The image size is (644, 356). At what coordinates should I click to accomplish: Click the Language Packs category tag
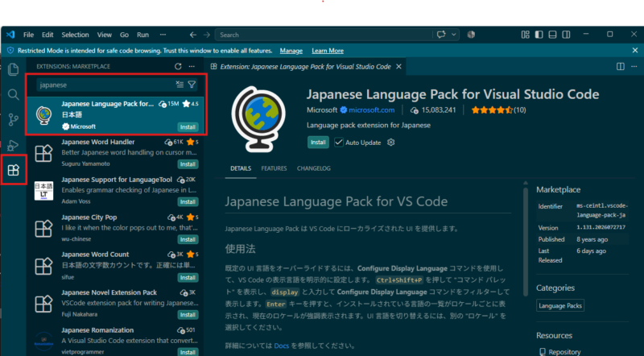pos(559,306)
